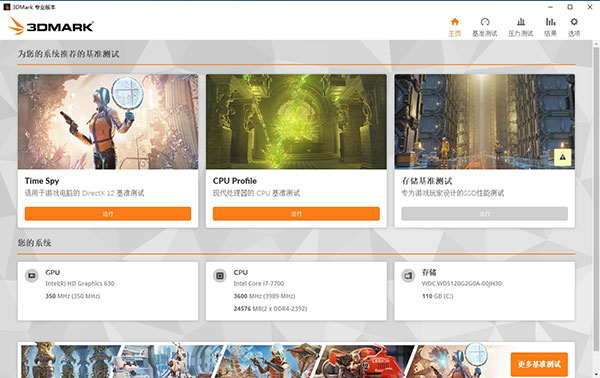Screen dimensions: 600x378
Task: Select the CPU Profile thumbnail image
Action: click(x=296, y=122)
